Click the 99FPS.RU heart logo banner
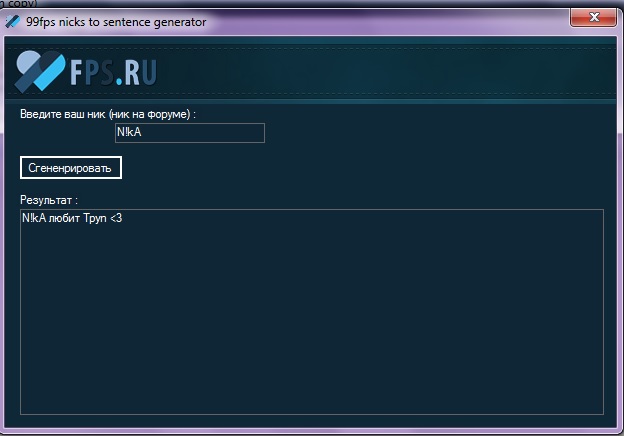 [86, 72]
